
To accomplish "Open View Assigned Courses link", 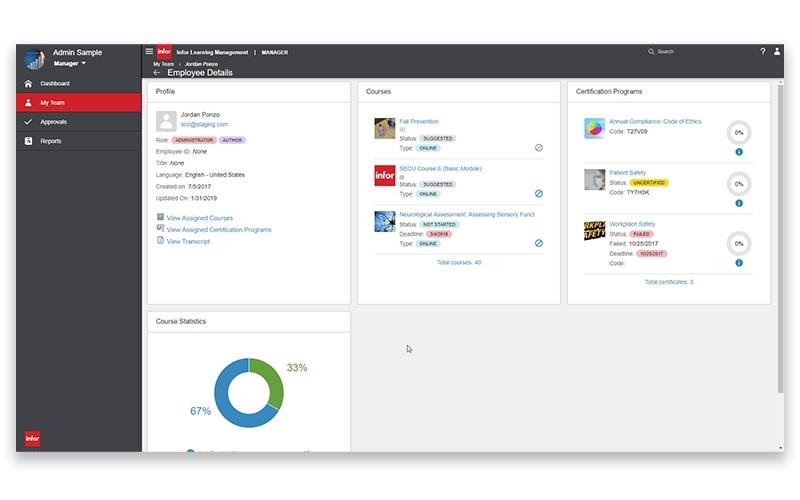I will (x=199, y=218).
